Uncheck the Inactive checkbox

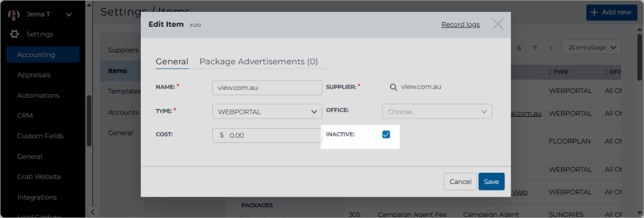[386, 134]
